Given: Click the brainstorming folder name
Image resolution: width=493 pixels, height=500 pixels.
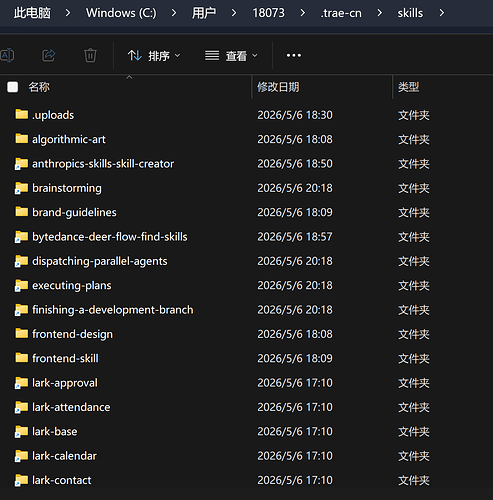Looking at the screenshot, I should [x=67, y=188].
